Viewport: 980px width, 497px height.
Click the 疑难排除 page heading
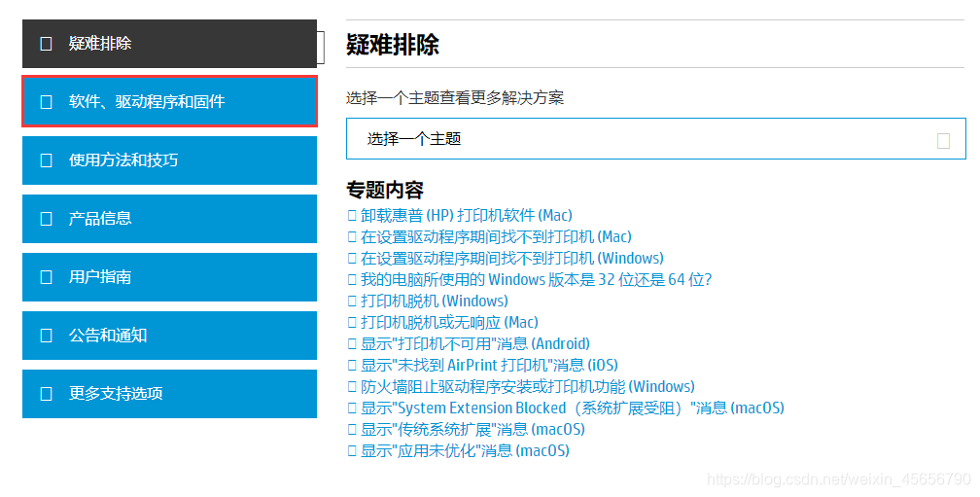393,45
